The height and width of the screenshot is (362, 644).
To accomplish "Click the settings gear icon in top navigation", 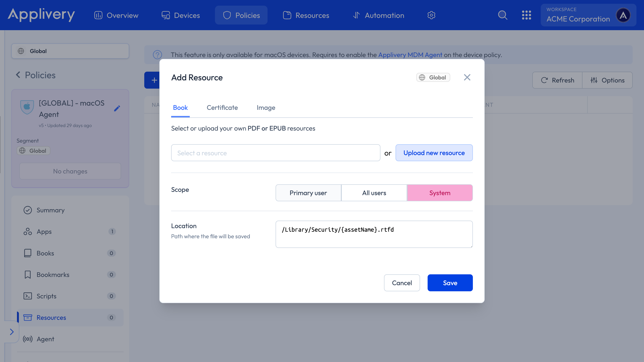I will tap(431, 15).
